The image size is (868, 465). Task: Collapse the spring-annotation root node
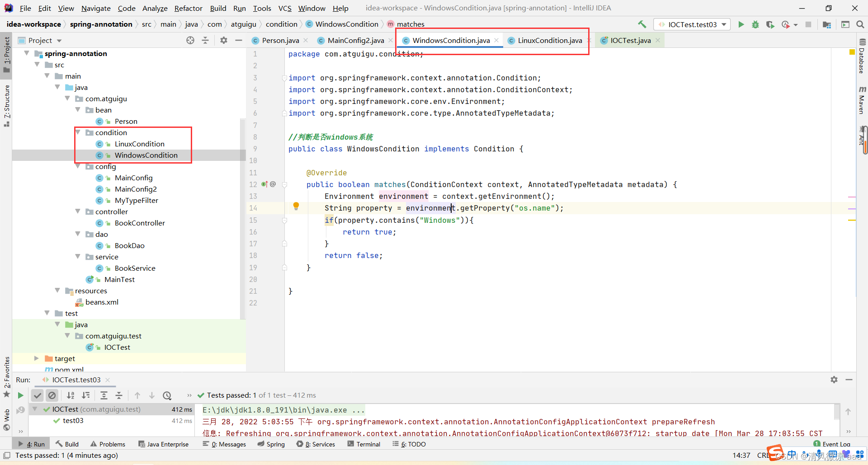tap(27, 53)
